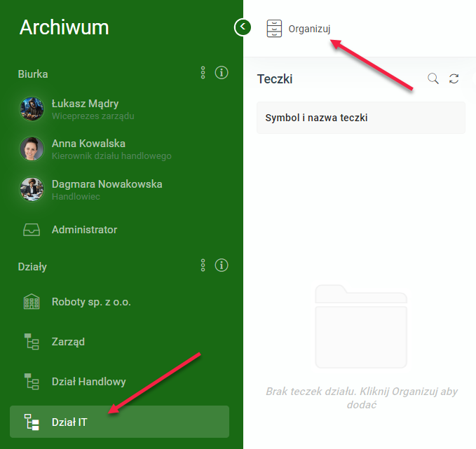Select the Zarząd department
The width and height of the screenshot is (476, 449).
119,342
